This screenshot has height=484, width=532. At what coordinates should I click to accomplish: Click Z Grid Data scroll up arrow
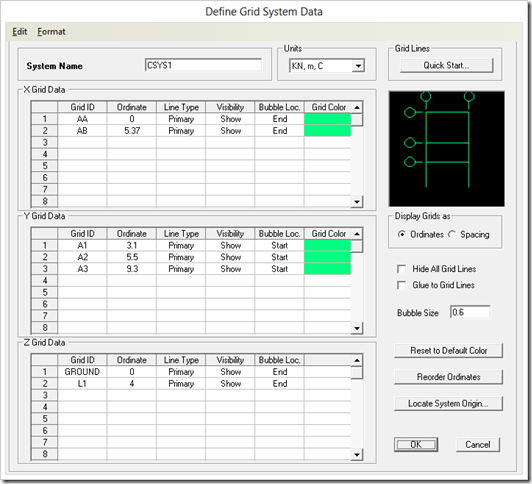click(x=357, y=360)
